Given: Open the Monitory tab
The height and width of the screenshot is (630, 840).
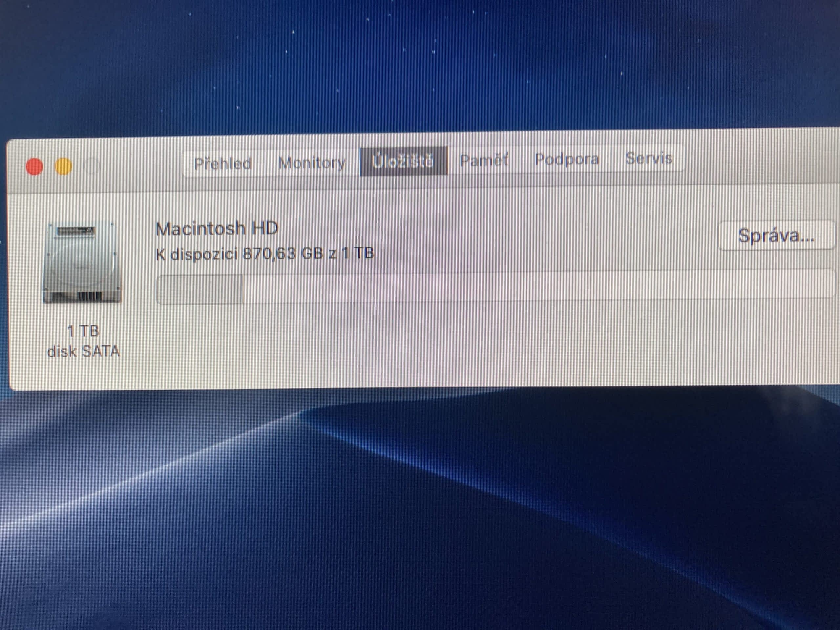Looking at the screenshot, I should tap(312, 162).
